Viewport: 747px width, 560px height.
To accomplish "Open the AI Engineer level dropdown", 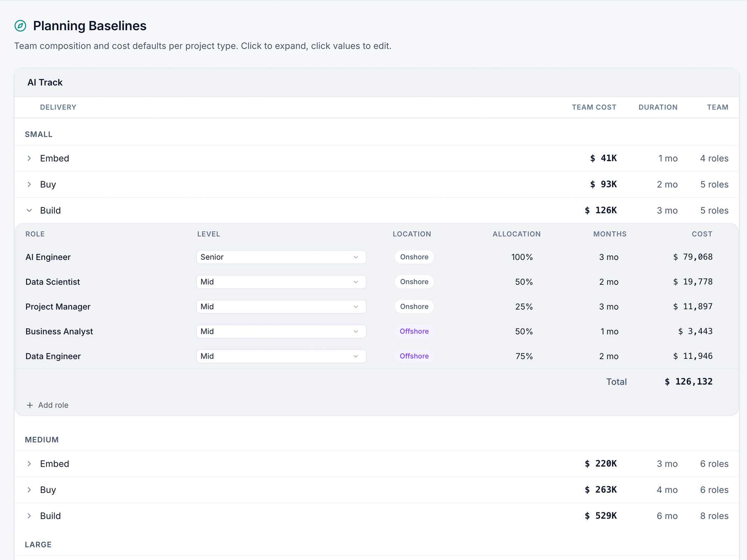I will pyautogui.click(x=281, y=257).
